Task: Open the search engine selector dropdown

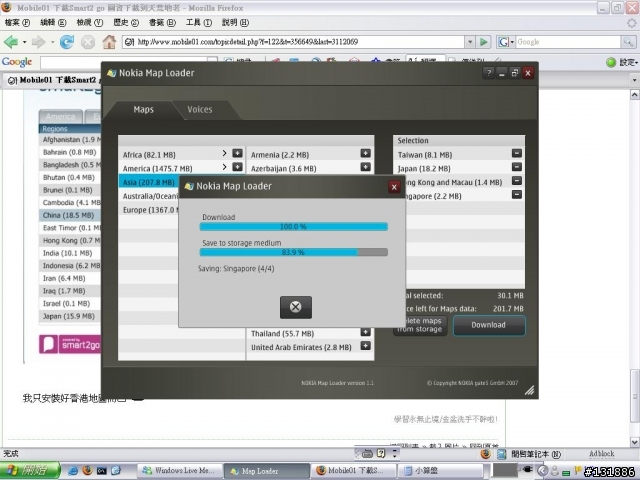Action: [x=506, y=42]
